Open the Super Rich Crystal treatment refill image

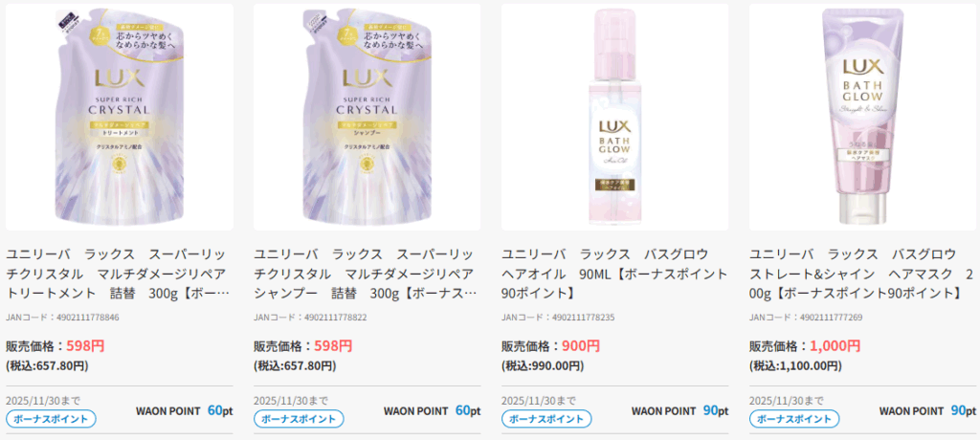[x=120, y=117]
